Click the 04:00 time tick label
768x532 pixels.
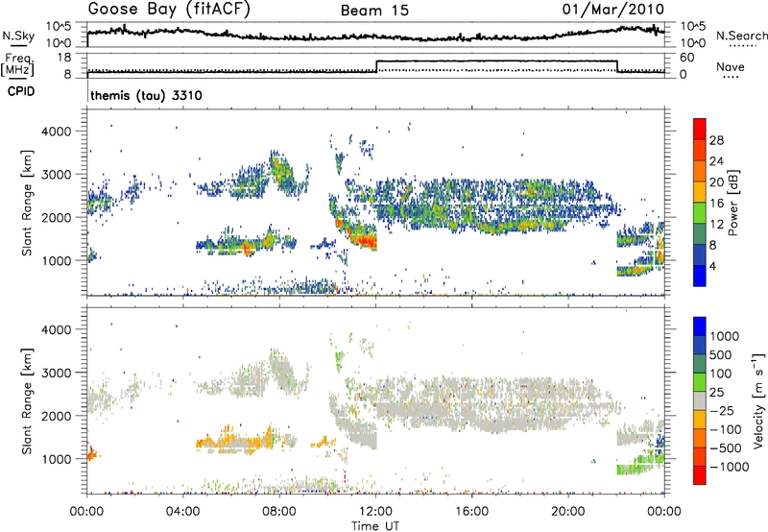pyautogui.click(x=182, y=512)
